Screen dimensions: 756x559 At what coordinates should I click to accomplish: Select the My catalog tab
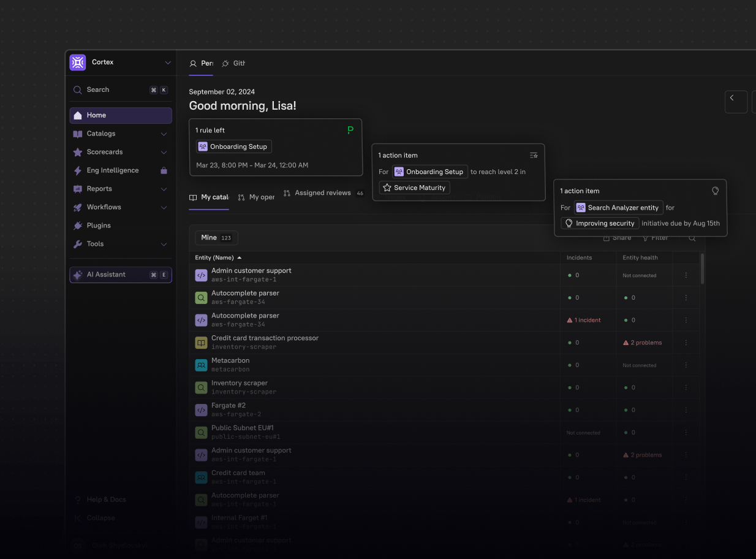click(x=209, y=197)
